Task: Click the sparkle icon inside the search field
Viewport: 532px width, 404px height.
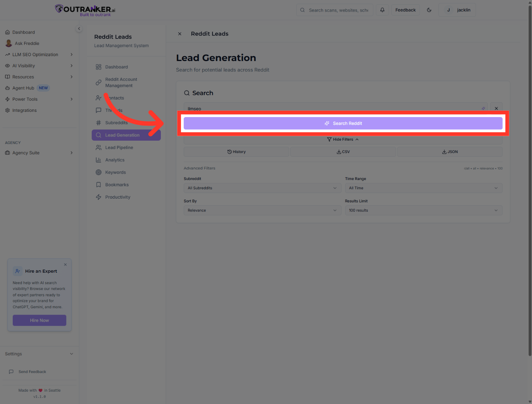Action: point(483,108)
